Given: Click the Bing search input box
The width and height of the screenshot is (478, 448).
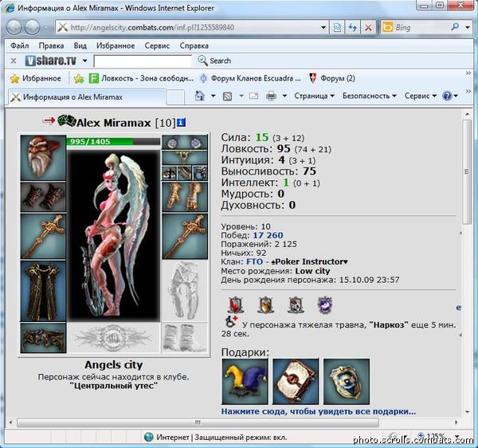Looking at the screenshot, I should click(421, 27).
